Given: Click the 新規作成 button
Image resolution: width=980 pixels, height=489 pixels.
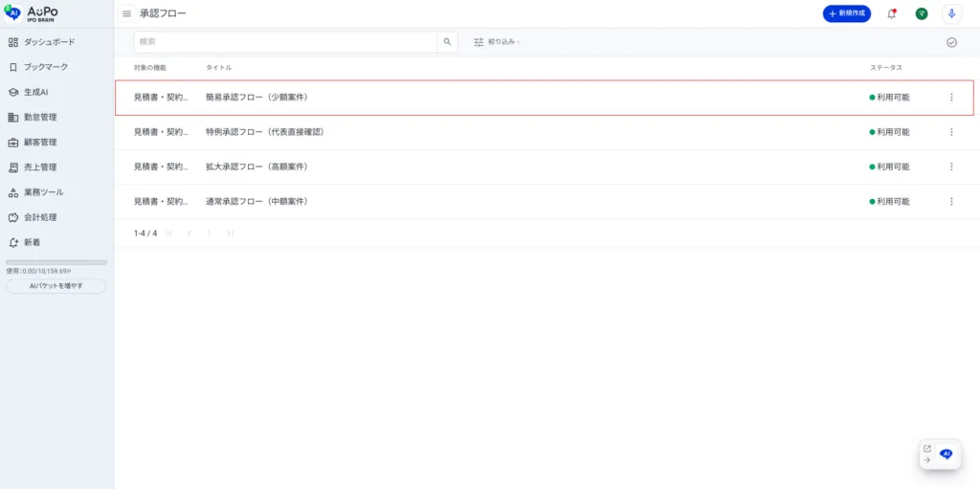Looking at the screenshot, I should [846, 13].
